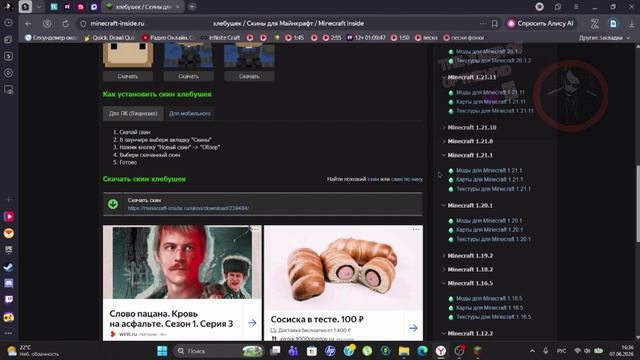Bookmark this page with the bookmark icon
The height and width of the screenshot is (360, 640).
point(495,24)
